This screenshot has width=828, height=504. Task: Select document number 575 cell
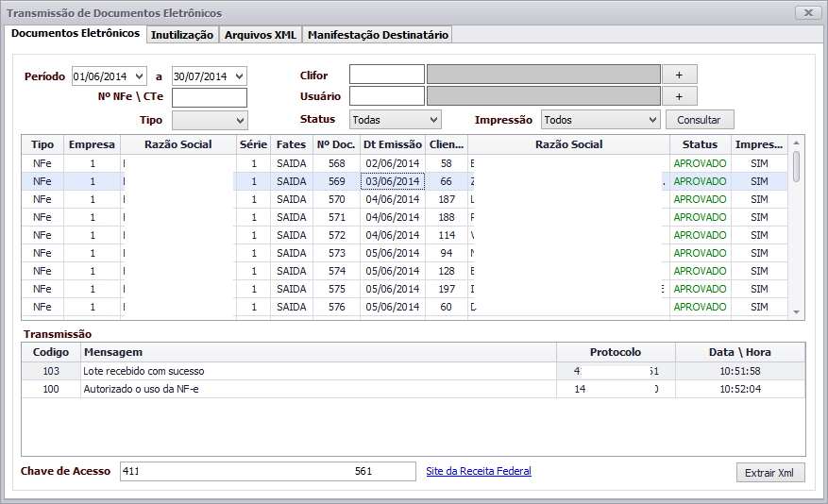click(336, 289)
